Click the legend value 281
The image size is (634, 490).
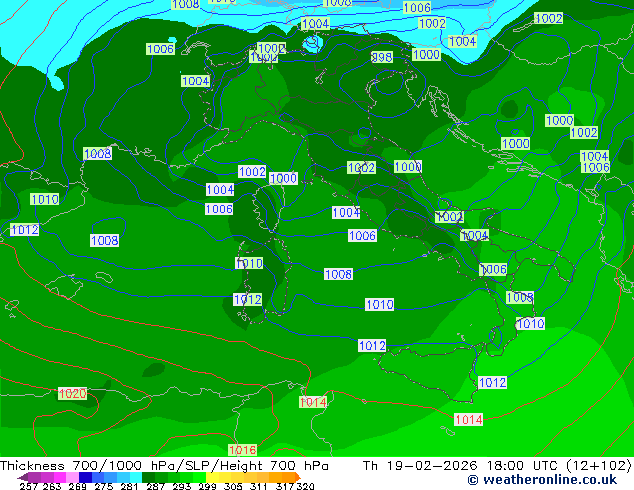click(x=129, y=486)
